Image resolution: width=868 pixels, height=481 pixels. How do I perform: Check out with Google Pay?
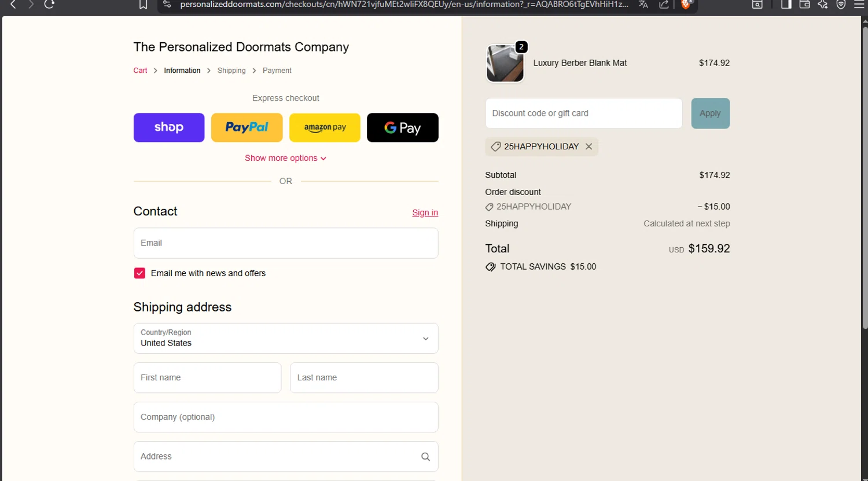coord(403,127)
